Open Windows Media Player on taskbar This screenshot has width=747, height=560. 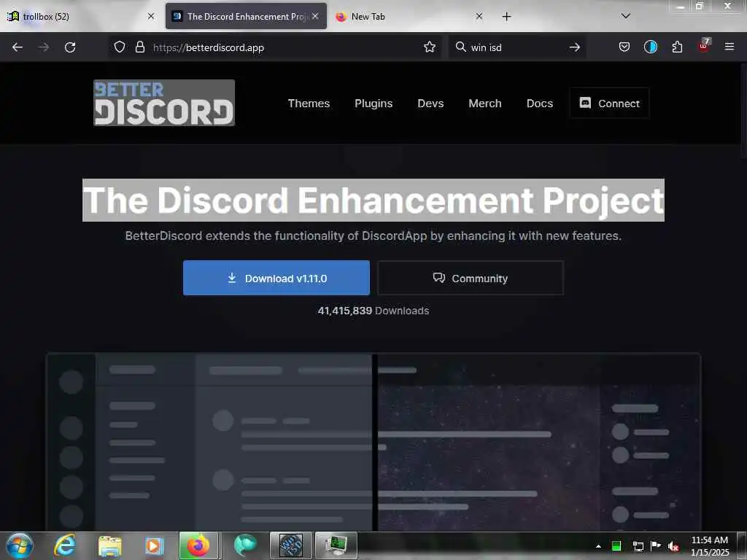[x=154, y=545]
